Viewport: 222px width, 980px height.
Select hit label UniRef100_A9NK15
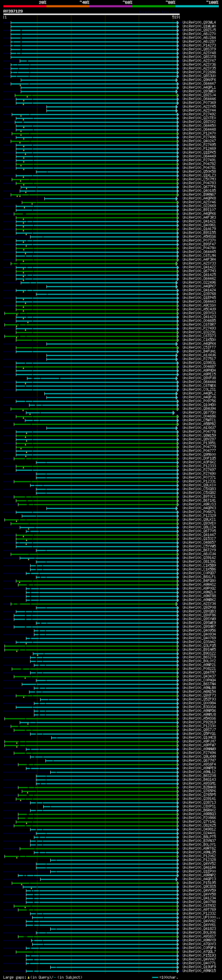(199, 971)
